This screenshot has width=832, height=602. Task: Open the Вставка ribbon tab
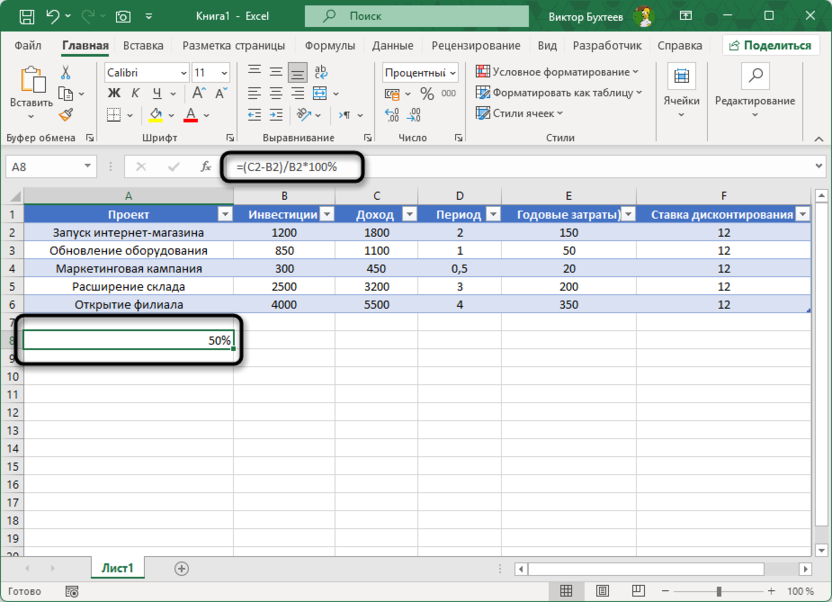coord(143,46)
